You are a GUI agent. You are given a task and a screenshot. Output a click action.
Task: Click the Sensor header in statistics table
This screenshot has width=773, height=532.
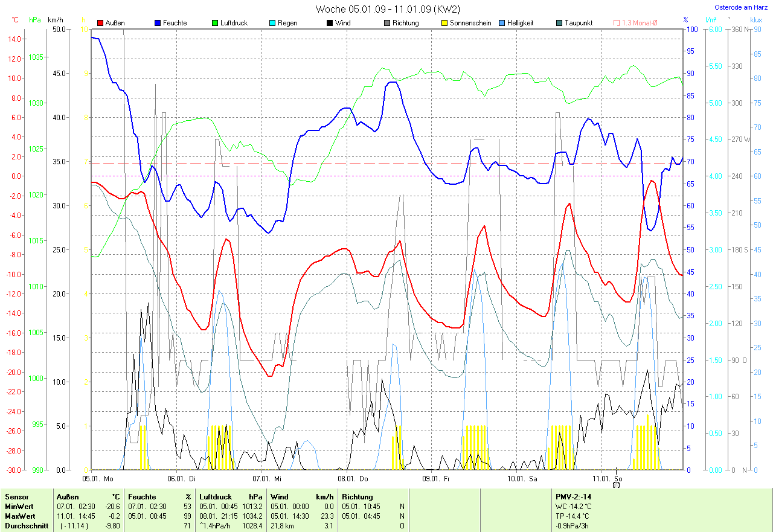click(16, 497)
